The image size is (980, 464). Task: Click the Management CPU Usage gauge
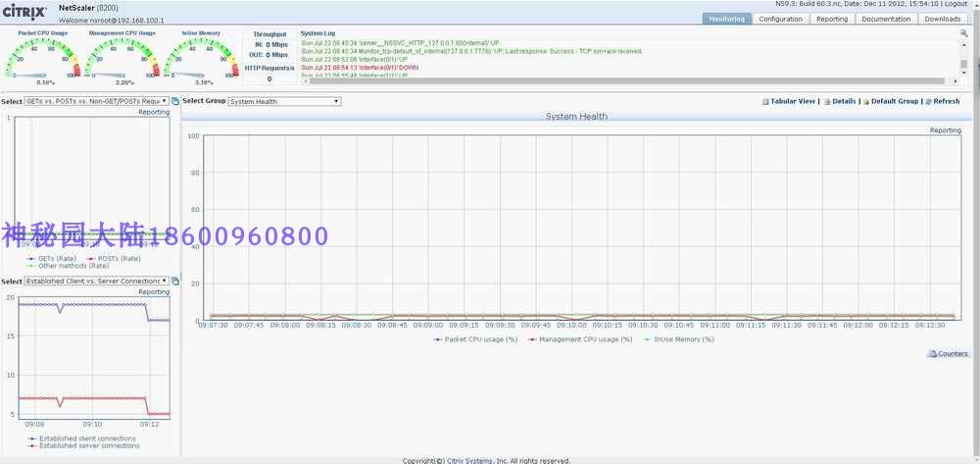(x=122, y=58)
